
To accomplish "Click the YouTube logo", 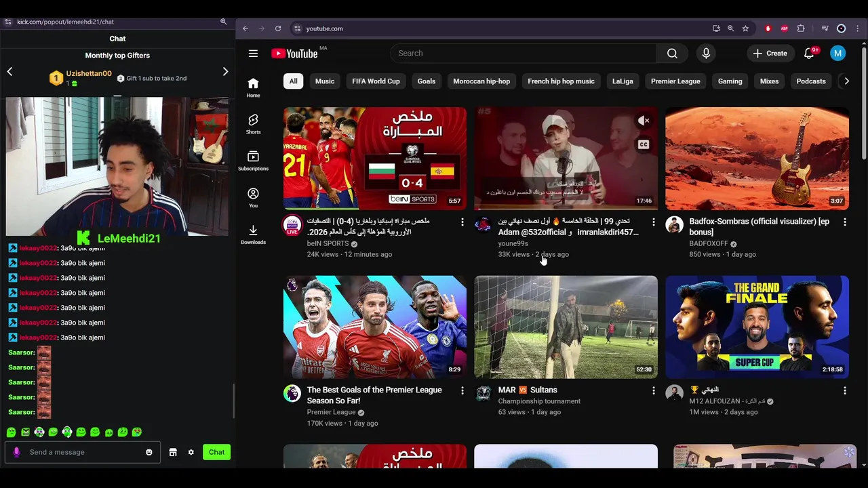I will 294,54.
